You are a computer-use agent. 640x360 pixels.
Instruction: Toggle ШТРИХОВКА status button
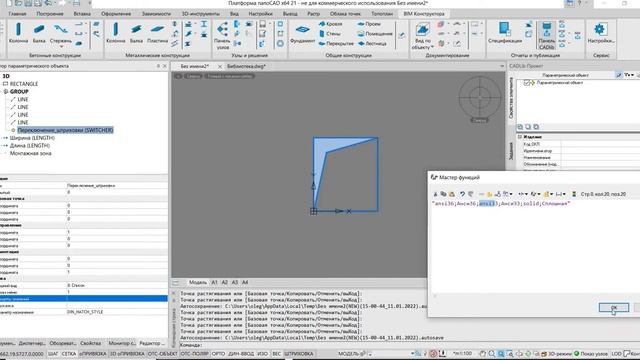(x=299, y=354)
